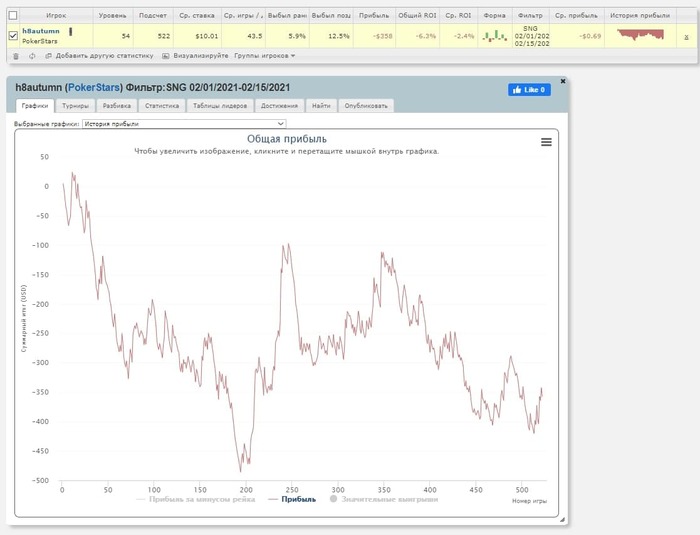This screenshot has height=535, width=700.
Task: Expand the Группы игроков dropdown
Action: pos(264,56)
